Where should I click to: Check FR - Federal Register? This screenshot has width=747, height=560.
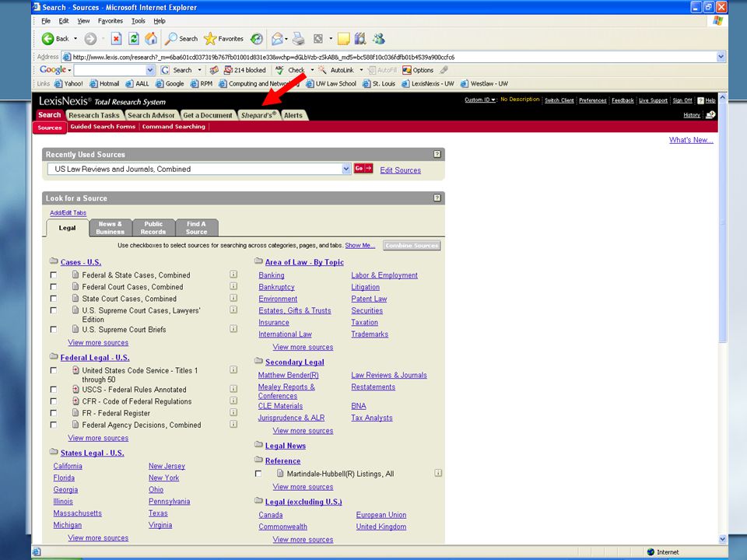(54, 413)
